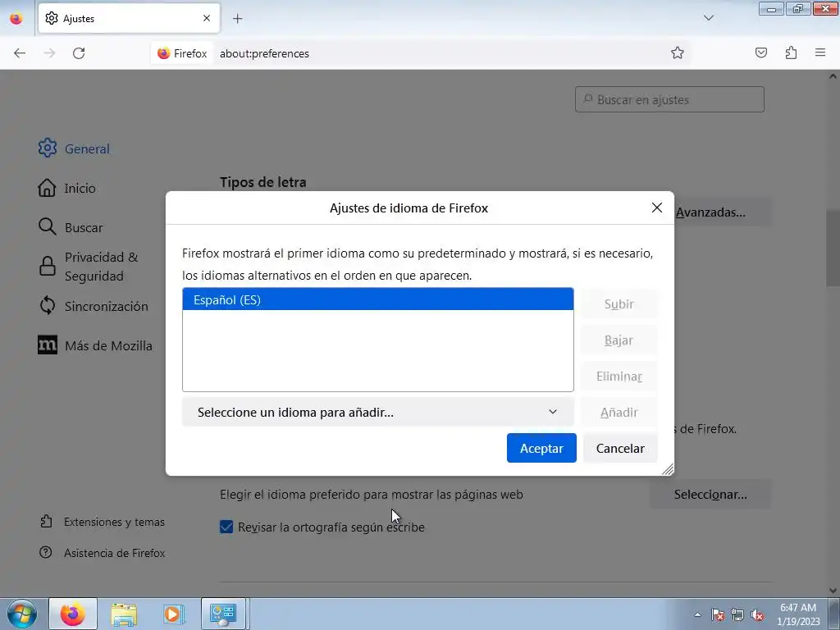The image size is (840, 630).
Task: Reload the current page
Action: click(79, 53)
